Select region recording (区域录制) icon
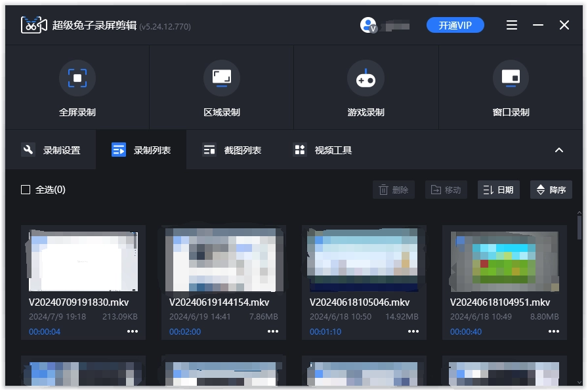 (222, 79)
